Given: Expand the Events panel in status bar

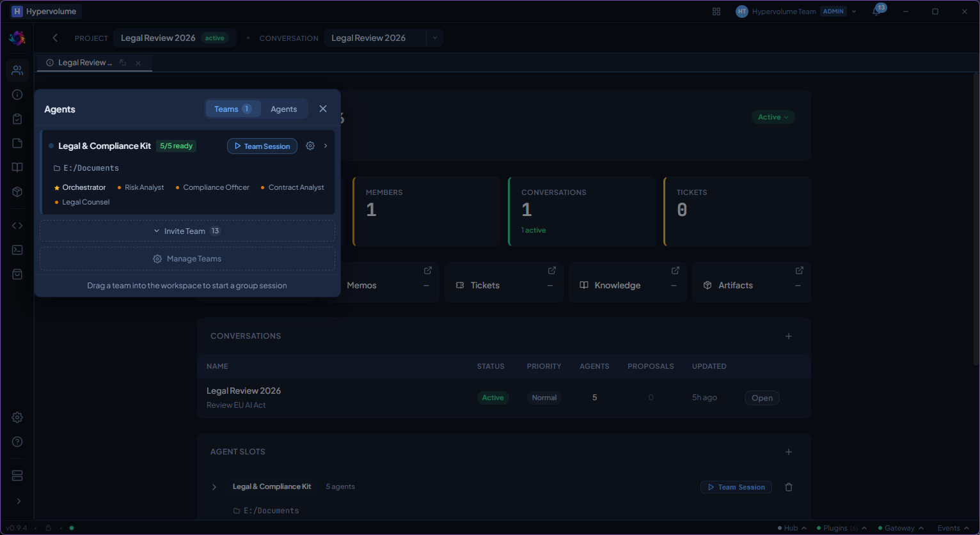Looking at the screenshot, I should coord(953,528).
